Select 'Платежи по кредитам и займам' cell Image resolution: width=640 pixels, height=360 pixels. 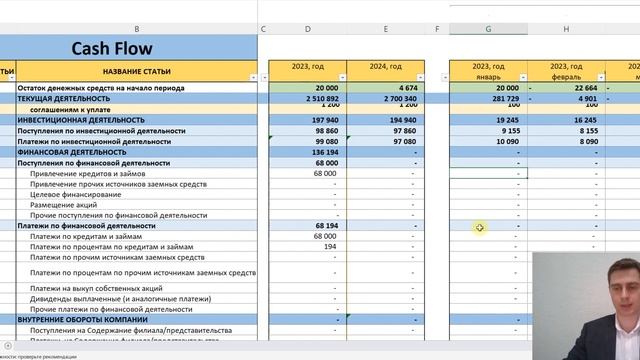[137, 236]
